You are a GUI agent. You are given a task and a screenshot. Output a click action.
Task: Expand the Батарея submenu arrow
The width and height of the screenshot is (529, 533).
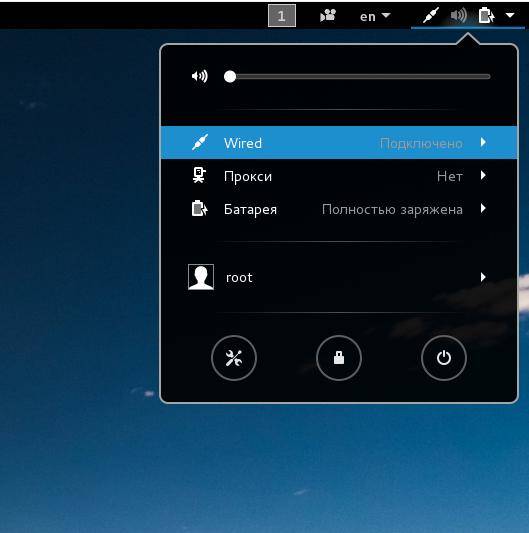[483, 208]
